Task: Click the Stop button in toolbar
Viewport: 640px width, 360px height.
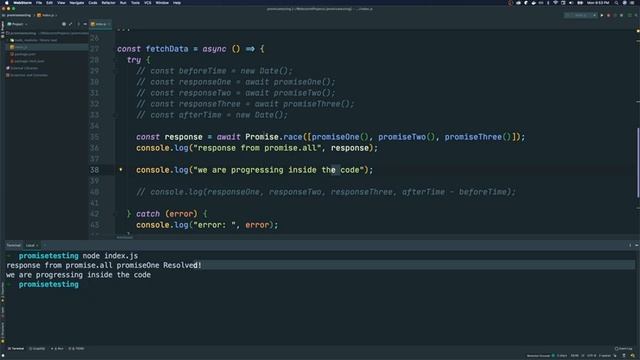Action: pyautogui.click(x=622, y=15)
